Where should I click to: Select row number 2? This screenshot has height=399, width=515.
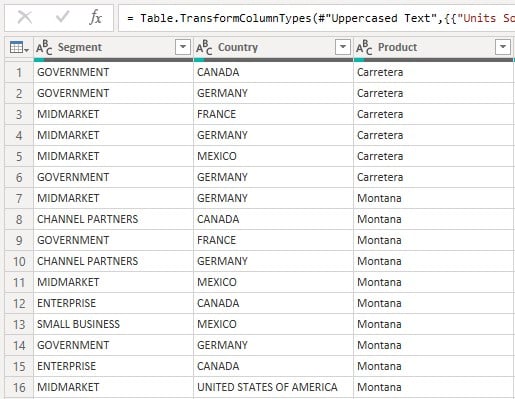(x=19, y=93)
